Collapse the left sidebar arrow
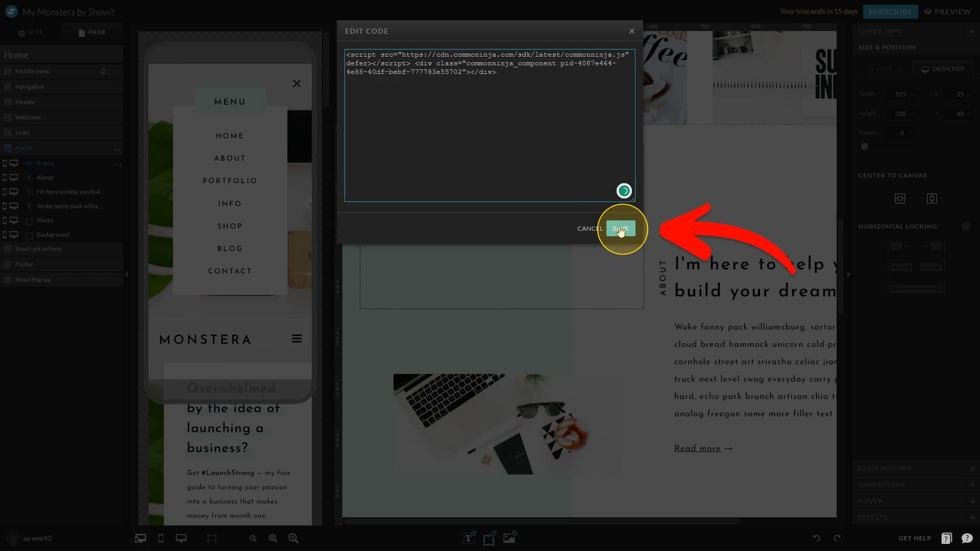The width and height of the screenshot is (980, 551). point(127,274)
